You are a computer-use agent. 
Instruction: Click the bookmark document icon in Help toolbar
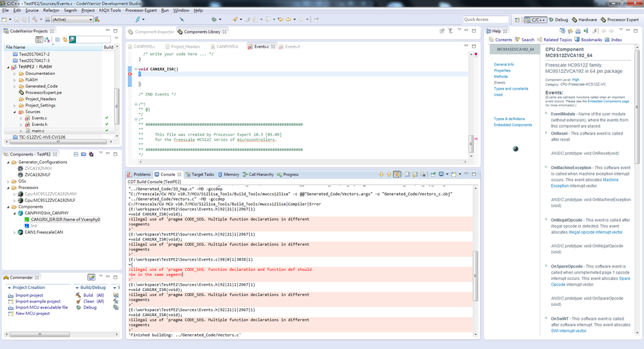pos(586,31)
